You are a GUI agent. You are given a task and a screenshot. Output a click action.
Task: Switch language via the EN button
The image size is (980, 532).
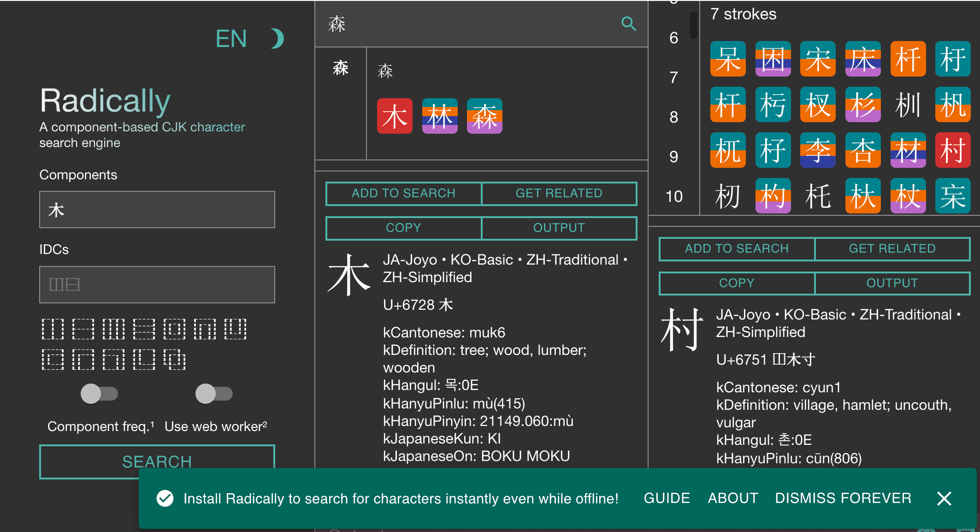tap(231, 39)
